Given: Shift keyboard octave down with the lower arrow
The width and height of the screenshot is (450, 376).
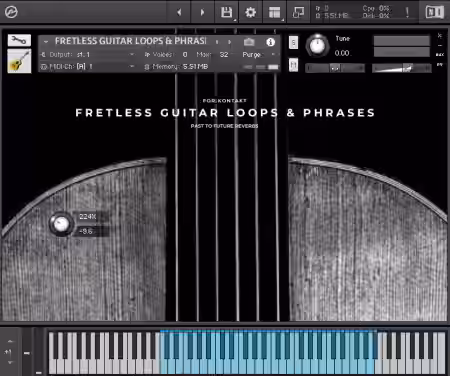Looking at the screenshot, I should (10, 362).
